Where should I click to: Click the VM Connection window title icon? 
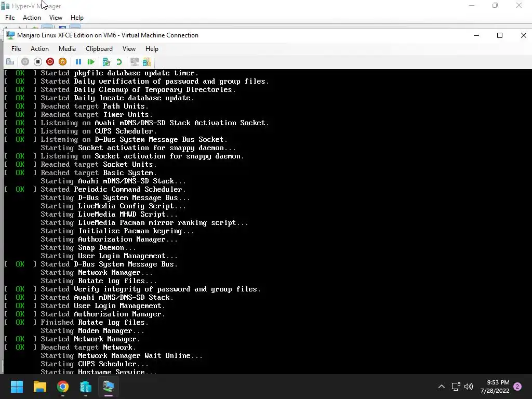pyautogui.click(x=10, y=35)
